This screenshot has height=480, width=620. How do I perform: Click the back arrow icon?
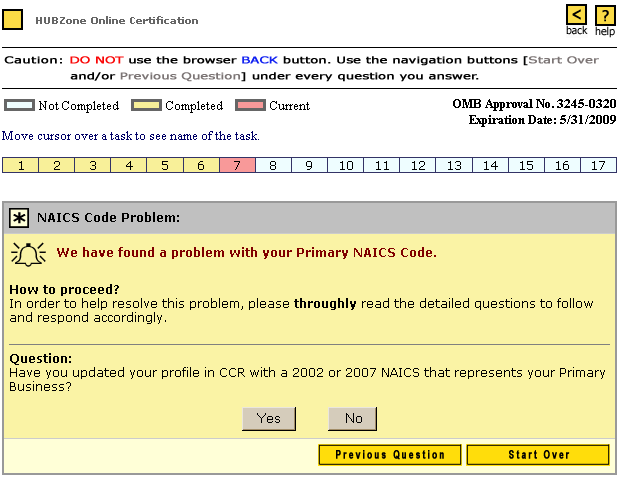[577, 15]
